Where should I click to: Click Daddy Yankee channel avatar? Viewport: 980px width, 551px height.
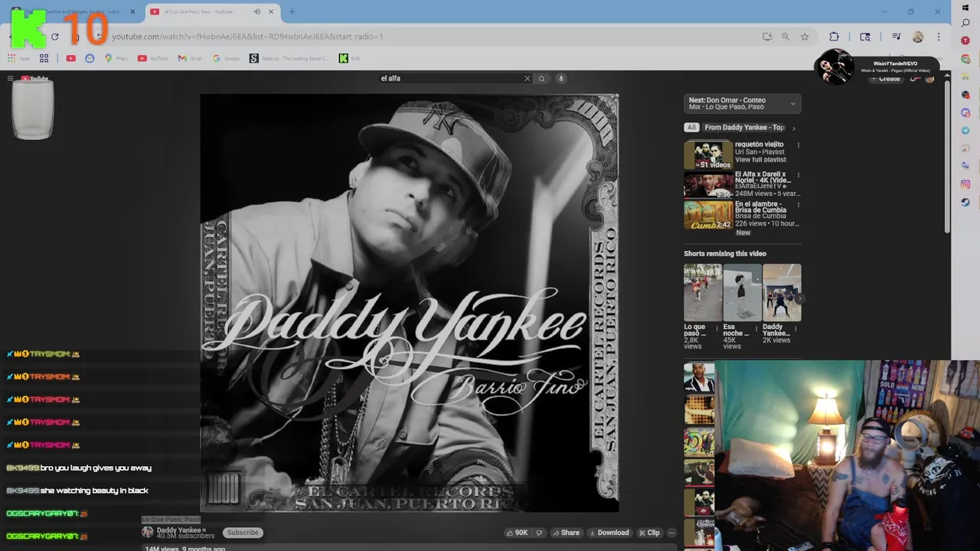point(148,532)
